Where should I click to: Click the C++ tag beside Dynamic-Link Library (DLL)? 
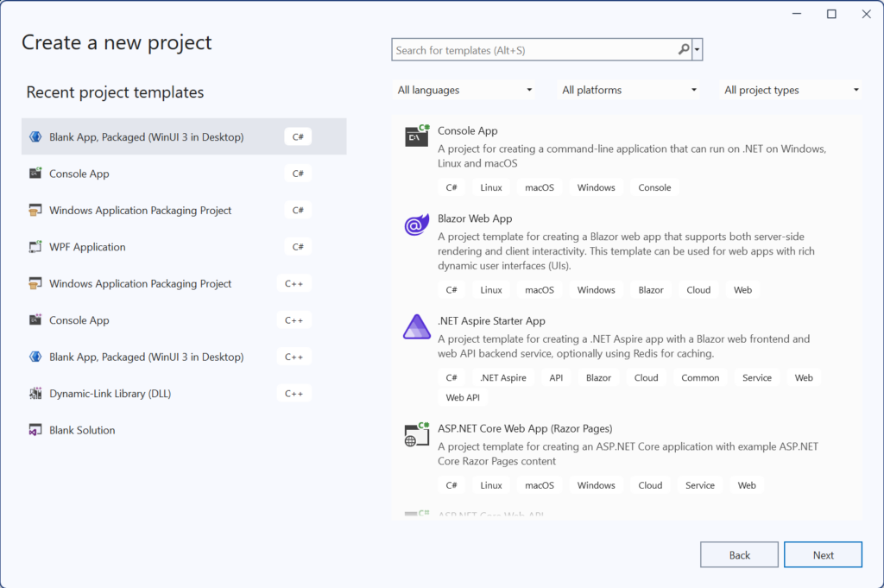[294, 393]
